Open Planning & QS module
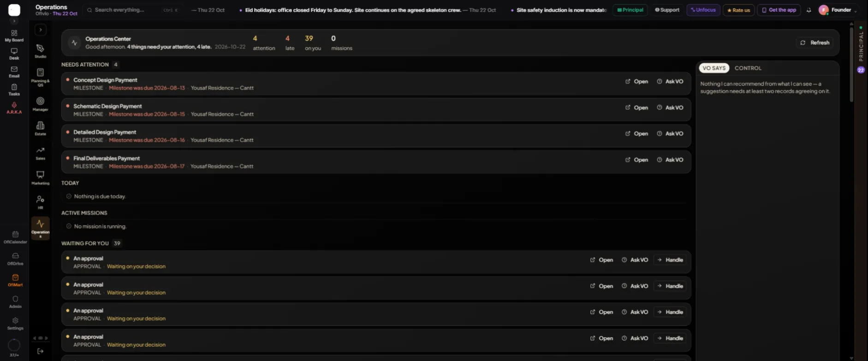 [x=41, y=77]
